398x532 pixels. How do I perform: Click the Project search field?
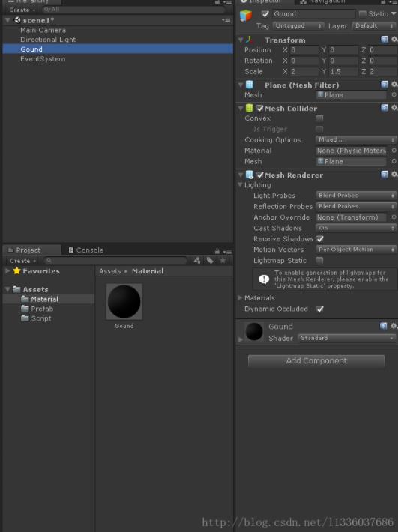coord(115,261)
